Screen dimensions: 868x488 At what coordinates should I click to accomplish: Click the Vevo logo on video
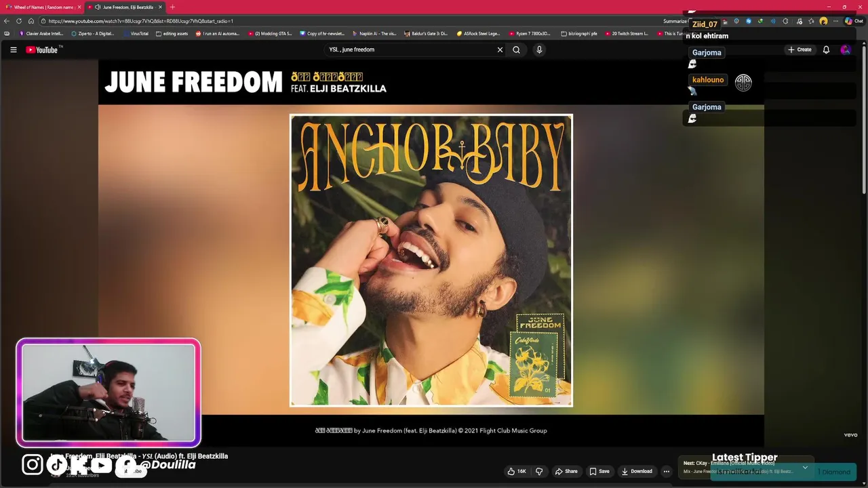[x=850, y=435]
